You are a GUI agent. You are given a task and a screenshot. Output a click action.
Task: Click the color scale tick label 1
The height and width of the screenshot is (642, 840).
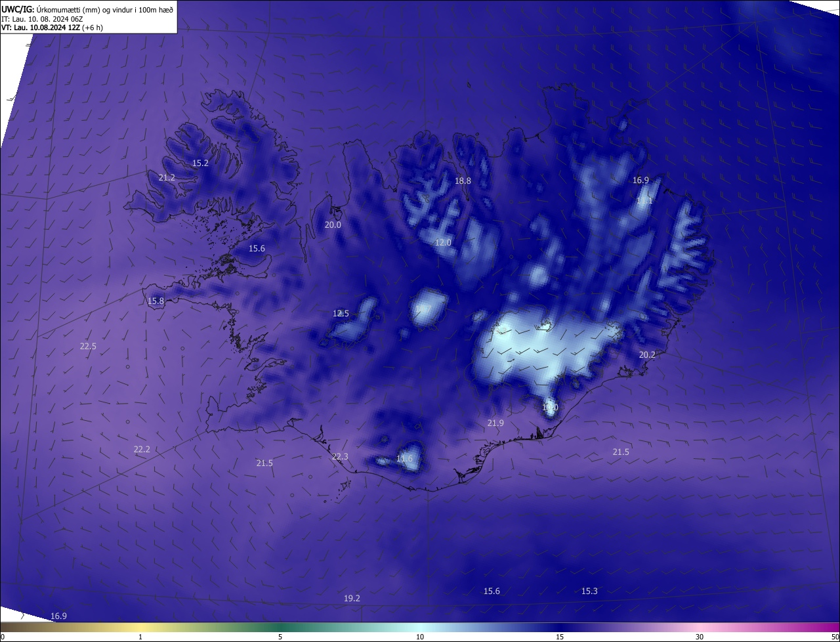click(140, 637)
